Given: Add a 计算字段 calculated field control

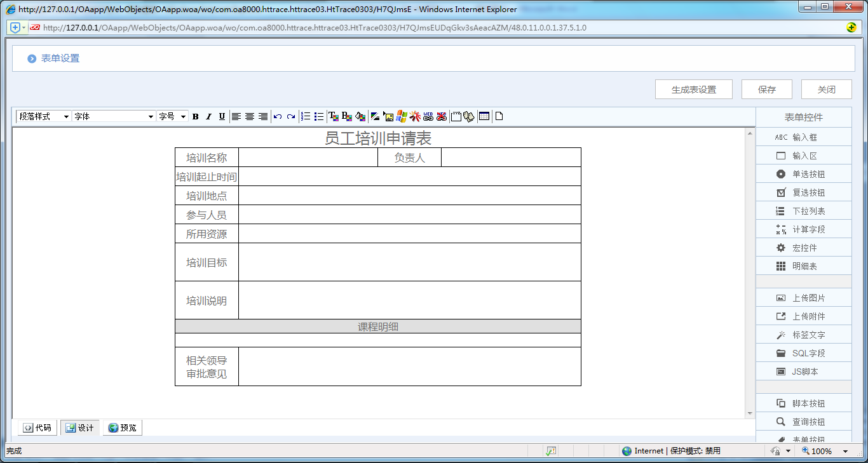Looking at the screenshot, I should 803,229.
